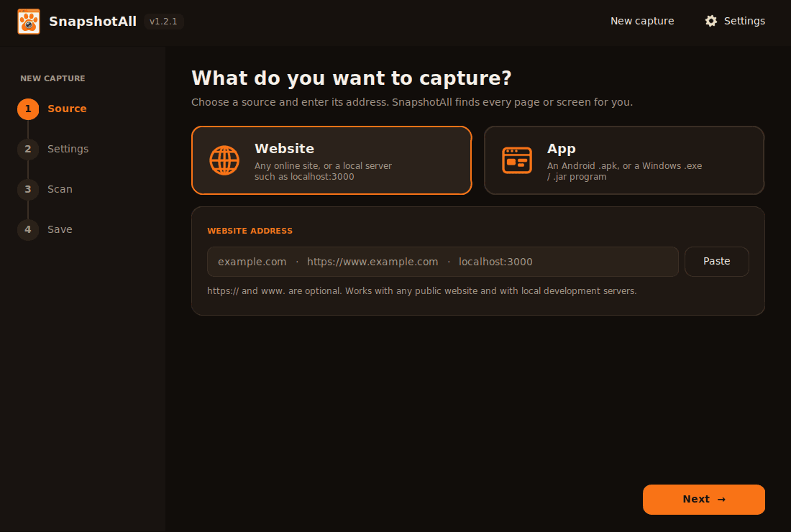Click the v1.2.1 version badge
791x532 pixels.
click(163, 22)
